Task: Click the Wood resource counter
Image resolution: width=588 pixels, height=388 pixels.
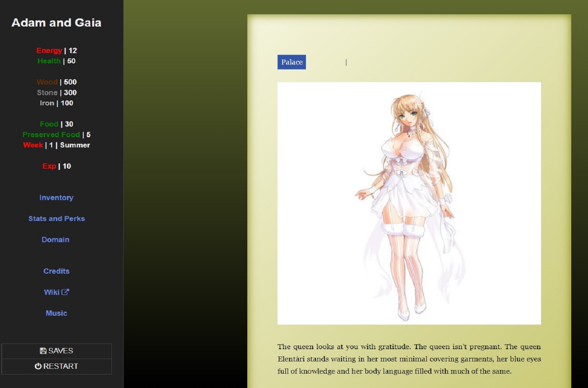Action: click(56, 82)
